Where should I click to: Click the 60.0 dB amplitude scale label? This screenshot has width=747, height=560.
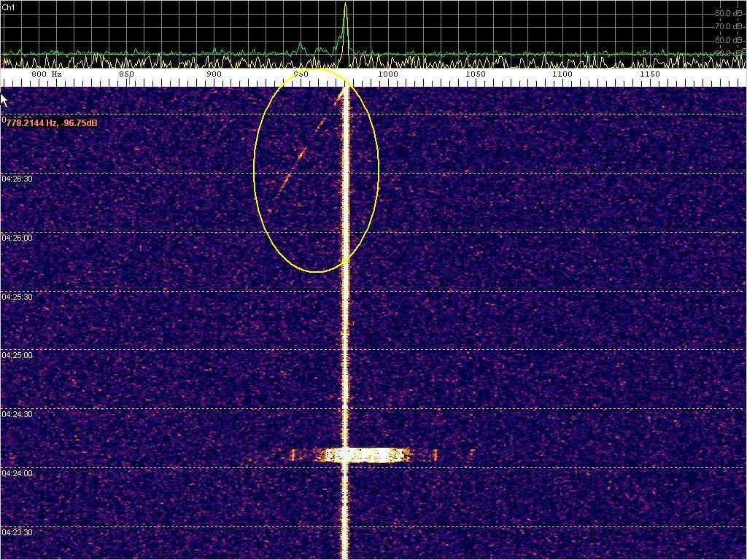(729, 13)
